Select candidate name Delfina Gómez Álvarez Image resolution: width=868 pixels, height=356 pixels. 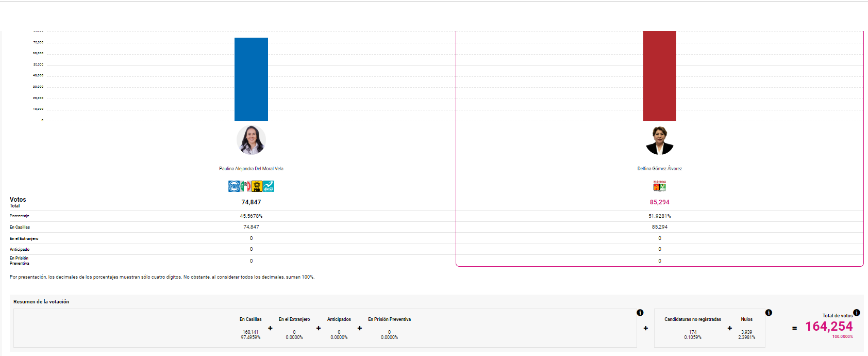point(659,169)
